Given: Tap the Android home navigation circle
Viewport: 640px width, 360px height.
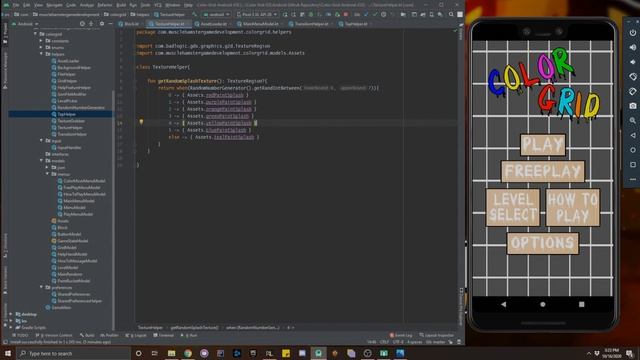Looking at the screenshot, I should tap(542, 304).
